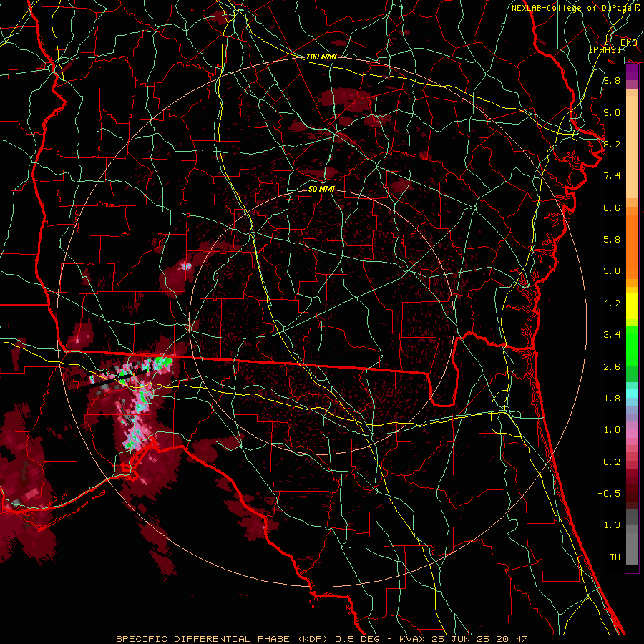Pick the orange band in the color legend

coord(632,248)
